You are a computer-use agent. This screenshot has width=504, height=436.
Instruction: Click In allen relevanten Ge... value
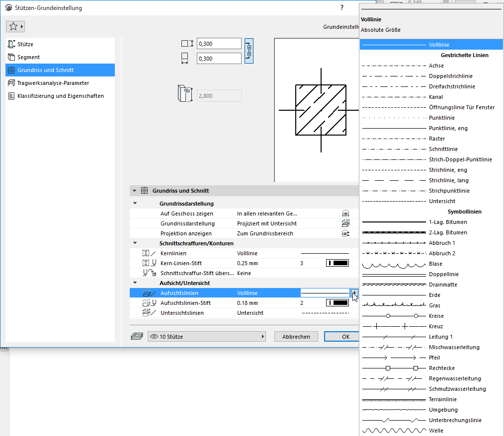[267, 214]
